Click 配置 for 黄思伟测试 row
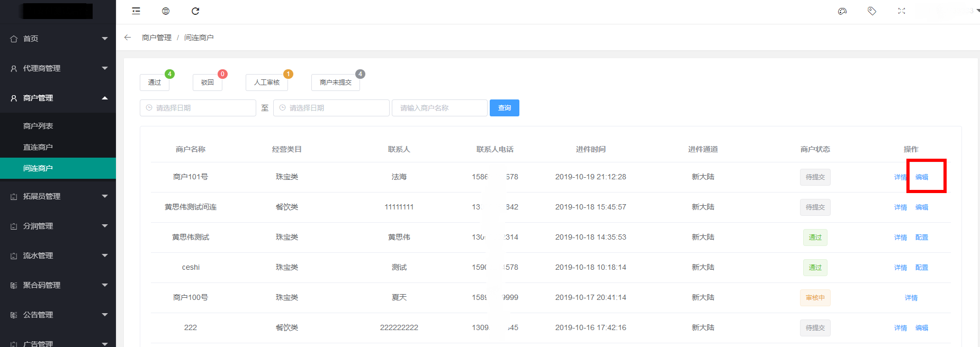Screen dimensions: 980x347 pyautogui.click(x=922, y=238)
